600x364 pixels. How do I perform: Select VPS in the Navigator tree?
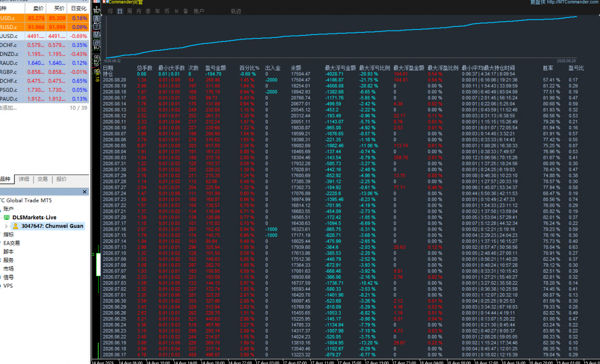(x=8, y=286)
